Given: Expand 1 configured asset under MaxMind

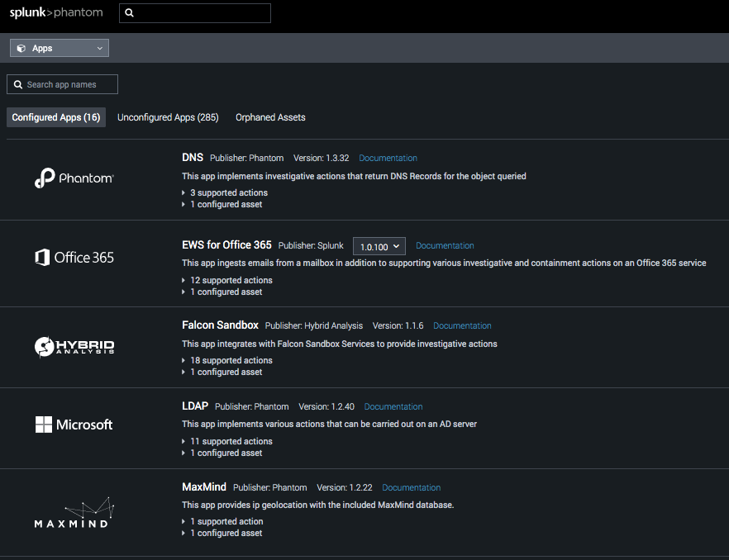Looking at the screenshot, I should (x=224, y=533).
